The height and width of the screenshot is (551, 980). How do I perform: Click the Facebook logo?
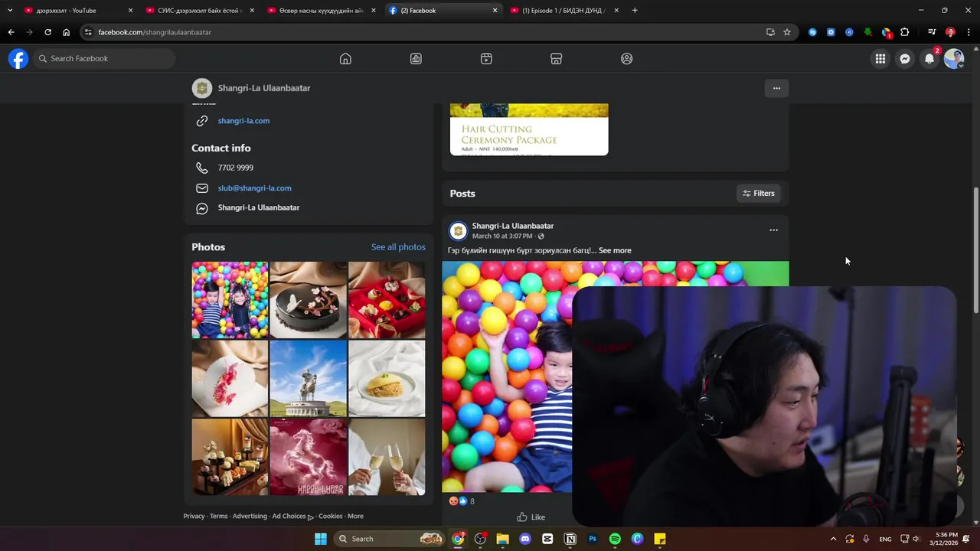18,59
